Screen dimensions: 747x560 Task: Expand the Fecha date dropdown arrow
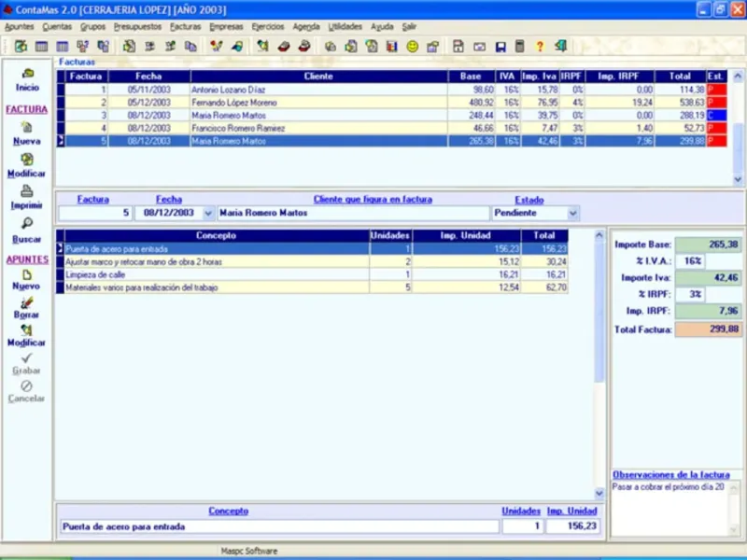point(208,214)
